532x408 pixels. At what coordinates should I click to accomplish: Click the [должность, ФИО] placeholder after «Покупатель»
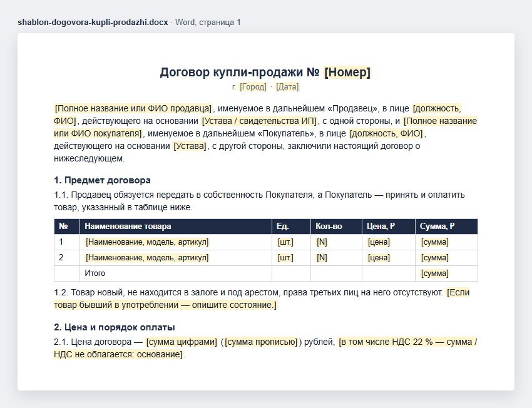pos(386,134)
